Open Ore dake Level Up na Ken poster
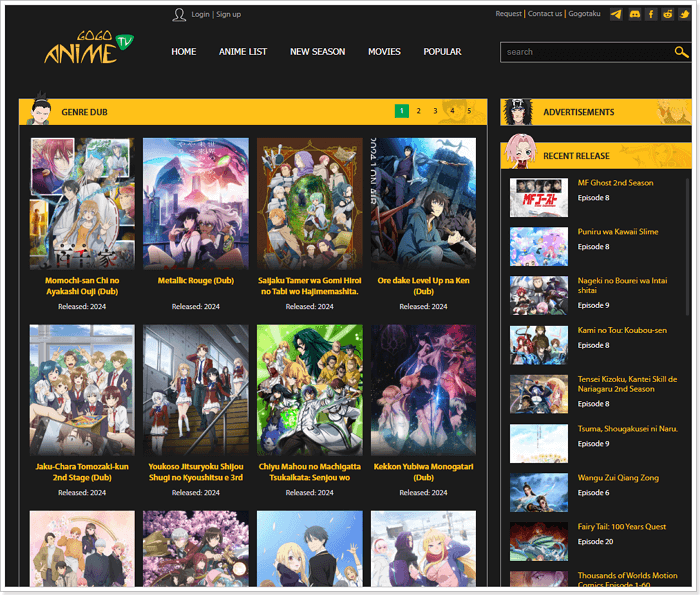The image size is (700, 595). point(423,204)
